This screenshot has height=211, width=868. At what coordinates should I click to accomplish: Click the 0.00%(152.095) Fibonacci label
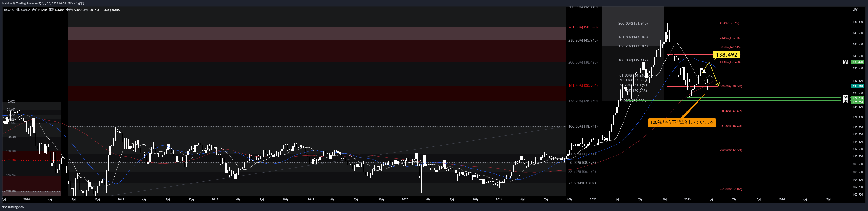pyautogui.click(x=729, y=23)
